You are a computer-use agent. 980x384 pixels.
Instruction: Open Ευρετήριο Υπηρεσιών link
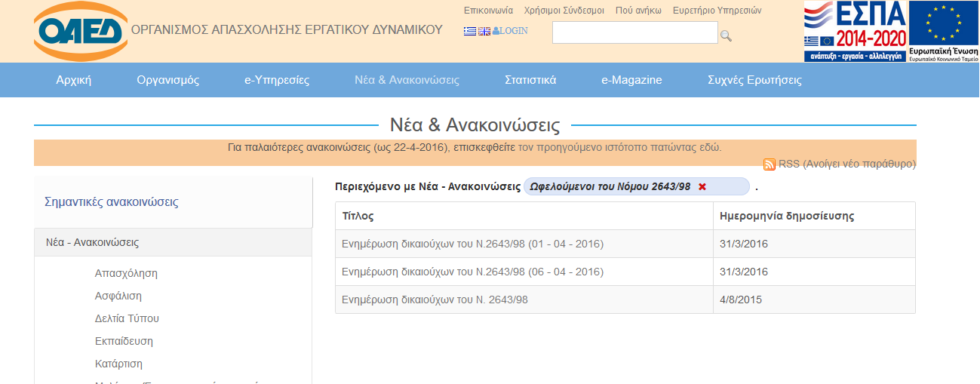[x=717, y=11]
